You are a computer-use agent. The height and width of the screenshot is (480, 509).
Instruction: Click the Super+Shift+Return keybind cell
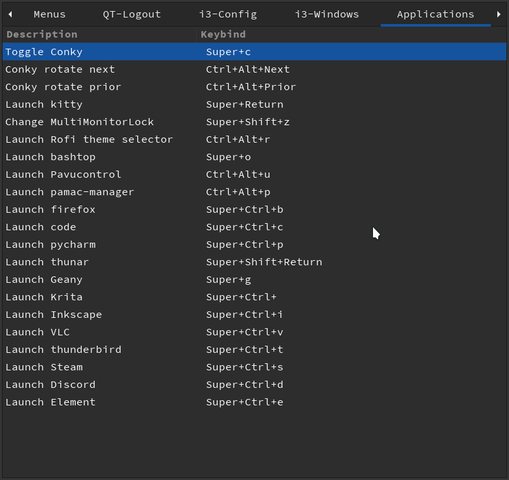point(264,262)
